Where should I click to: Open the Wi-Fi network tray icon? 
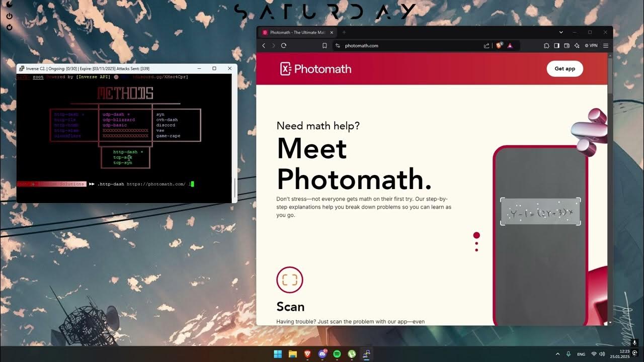pyautogui.click(x=594, y=354)
